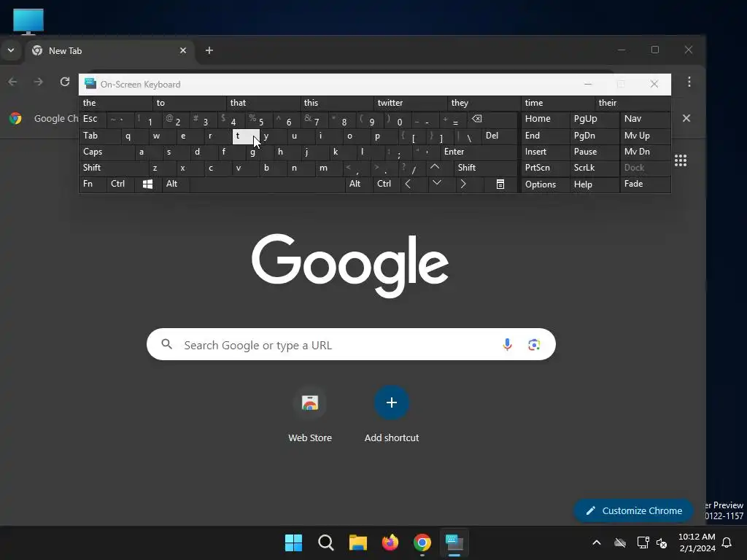Reload the page in Chrome
This screenshot has width=747, height=560.
click(65, 82)
